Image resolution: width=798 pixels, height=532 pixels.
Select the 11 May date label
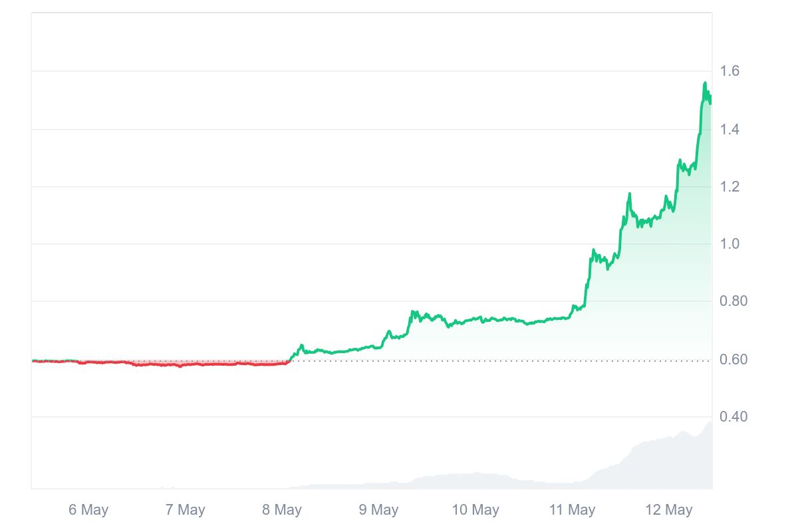pyautogui.click(x=572, y=510)
